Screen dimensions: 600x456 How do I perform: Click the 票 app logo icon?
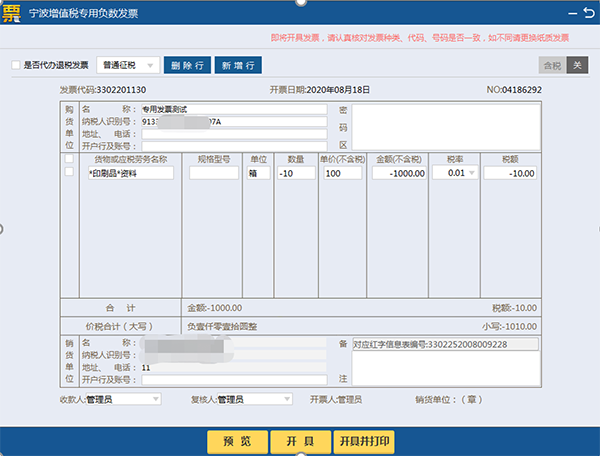(14, 14)
